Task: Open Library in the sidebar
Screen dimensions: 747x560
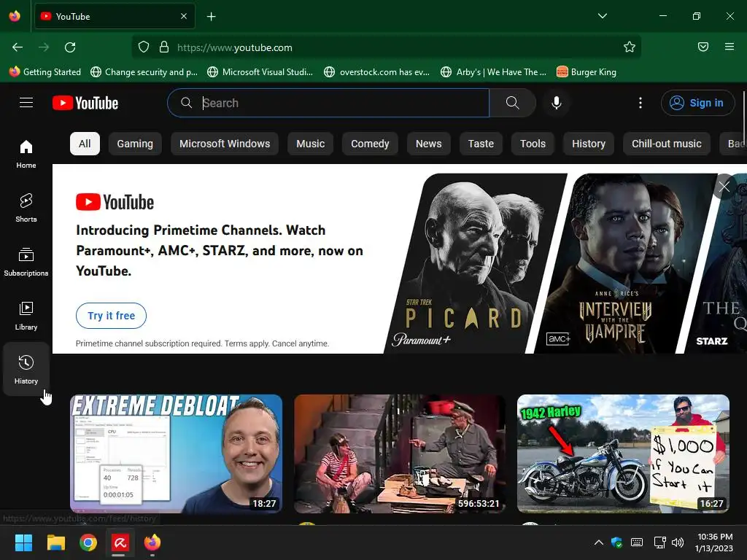Action: (26, 315)
